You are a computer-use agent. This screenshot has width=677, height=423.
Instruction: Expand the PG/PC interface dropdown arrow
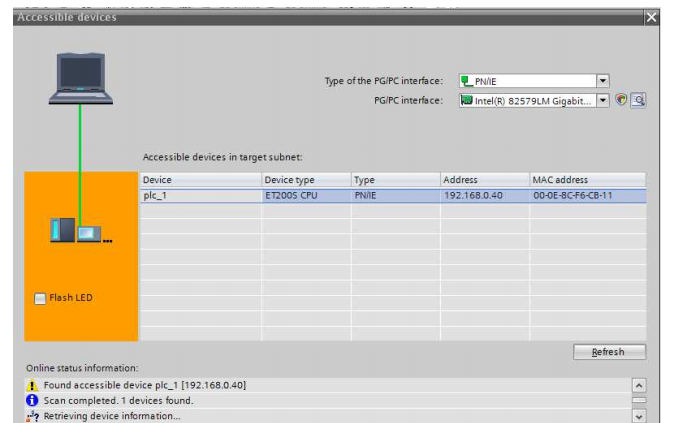pyautogui.click(x=602, y=100)
